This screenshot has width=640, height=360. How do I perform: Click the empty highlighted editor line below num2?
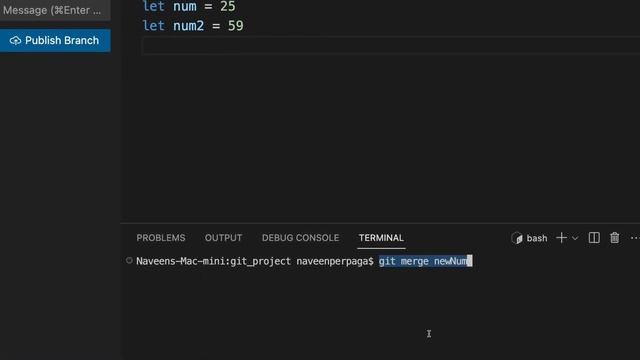[x=391, y=46]
